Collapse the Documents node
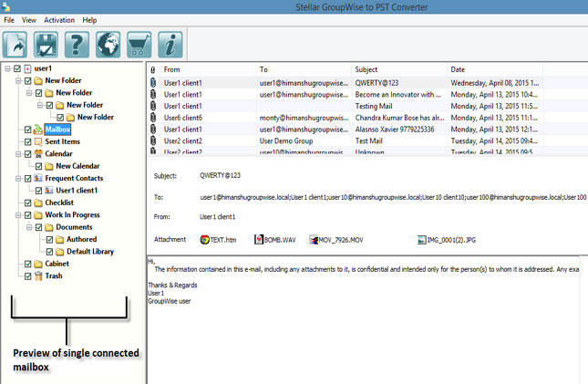This screenshot has height=384, width=588. point(29,227)
